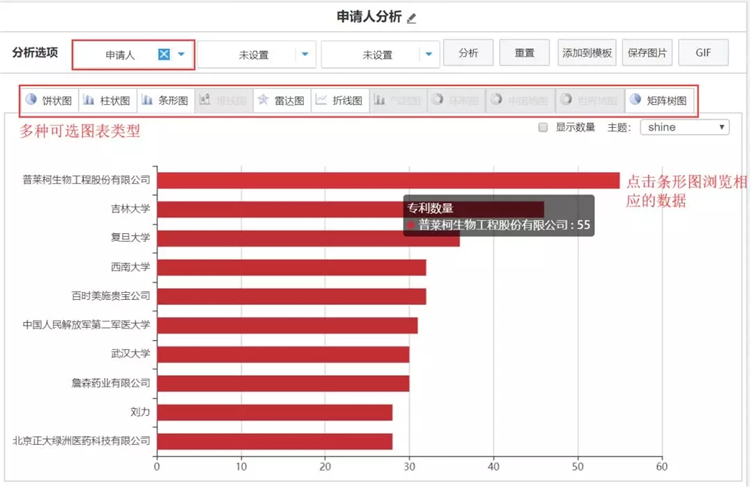Save chart with 保存图片 button

646,53
